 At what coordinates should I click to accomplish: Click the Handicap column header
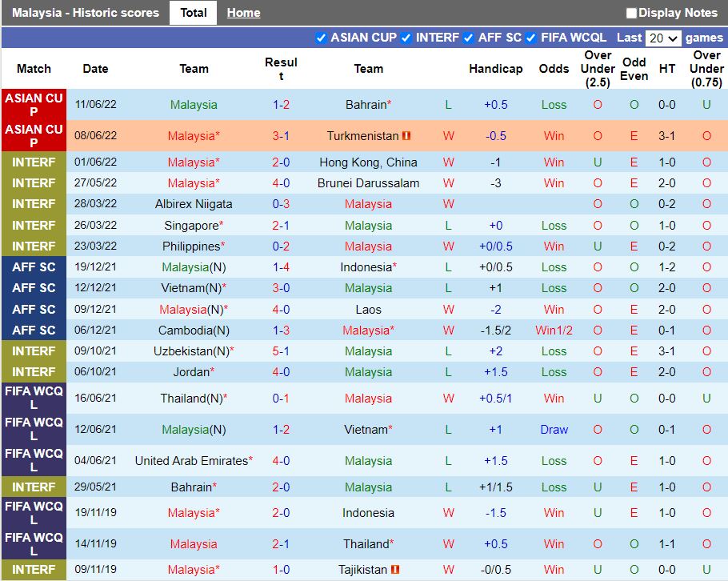(x=495, y=69)
